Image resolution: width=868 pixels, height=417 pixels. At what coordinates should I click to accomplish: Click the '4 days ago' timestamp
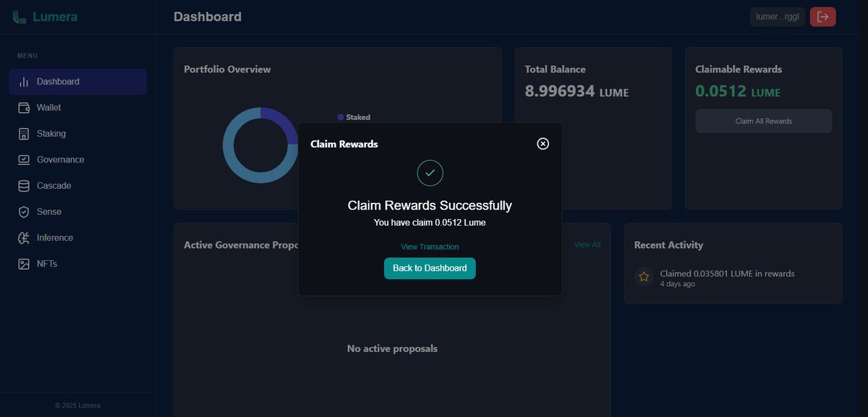677,285
